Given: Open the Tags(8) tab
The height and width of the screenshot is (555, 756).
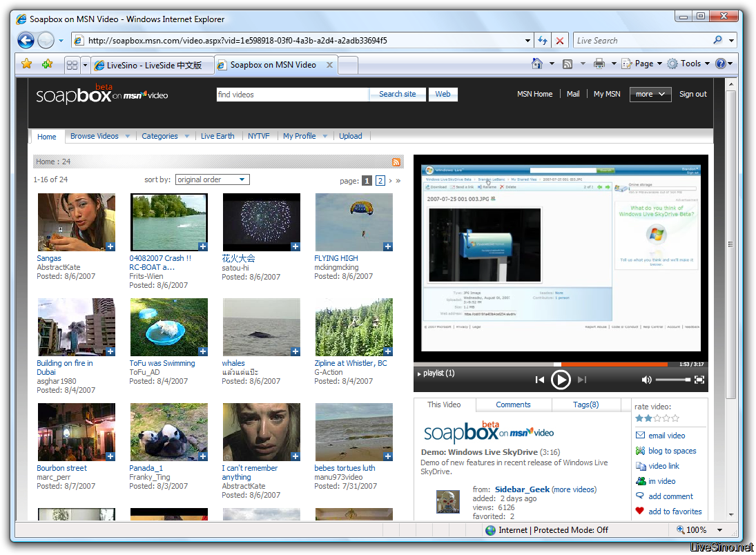Looking at the screenshot, I should (585, 405).
